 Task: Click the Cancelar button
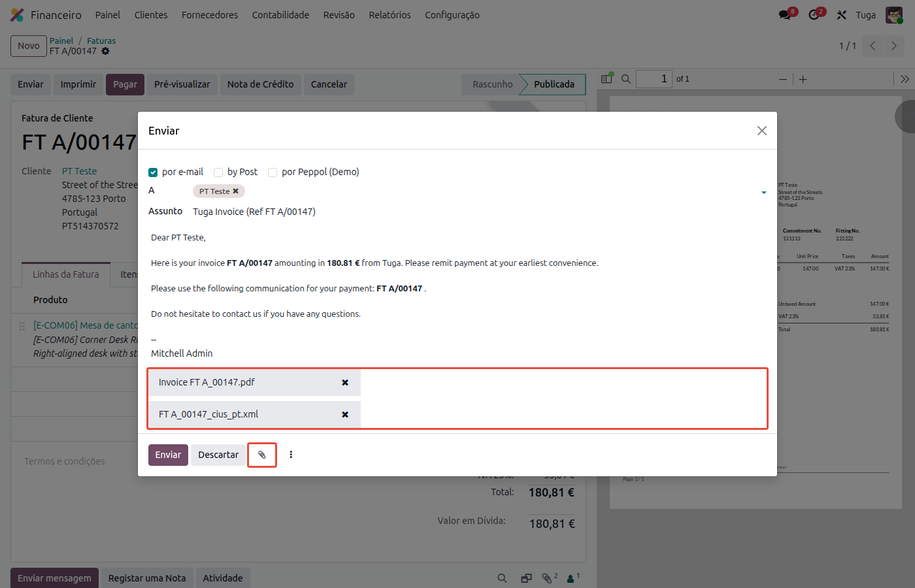tap(329, 84)
